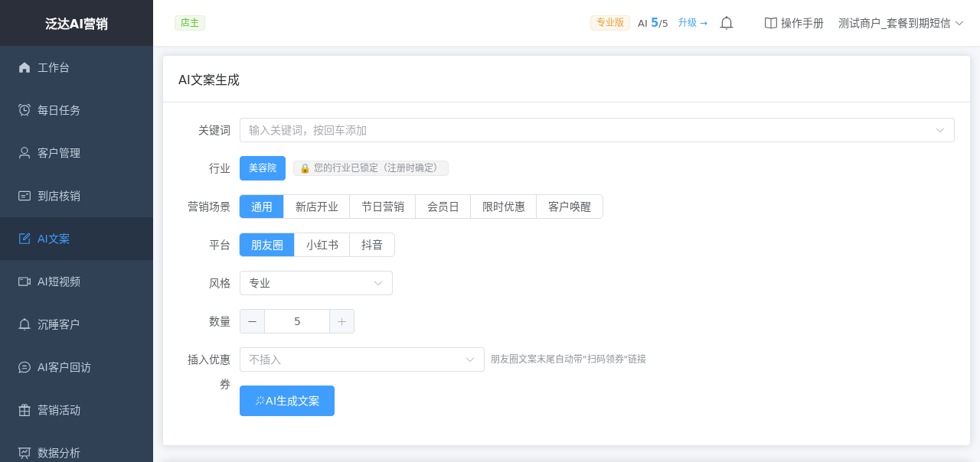Click the 客户管理 person icon
This screenshot has width=980, height=462.
click(x=24, y=153)
